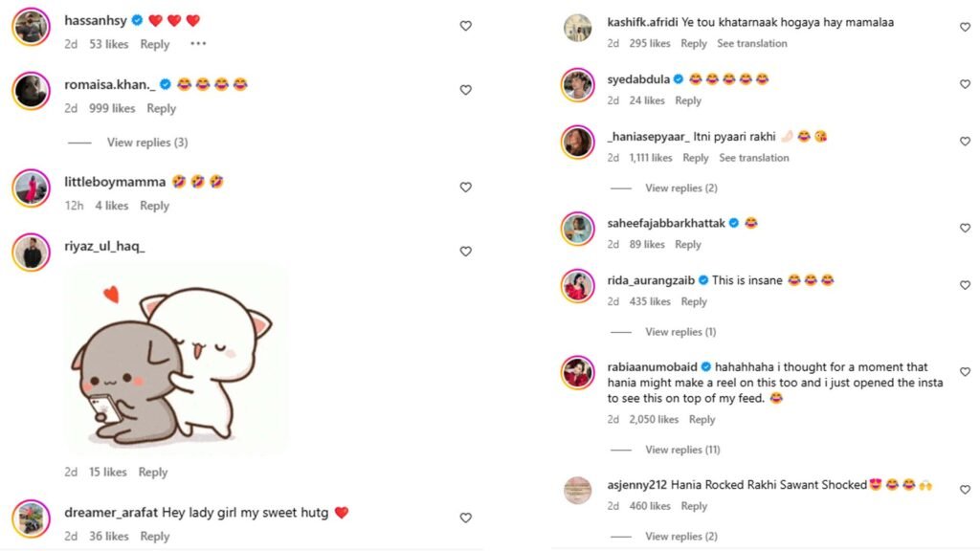980x551 pixels.
Task: Open more options on hassanhsy's comment
Action: 198,44
